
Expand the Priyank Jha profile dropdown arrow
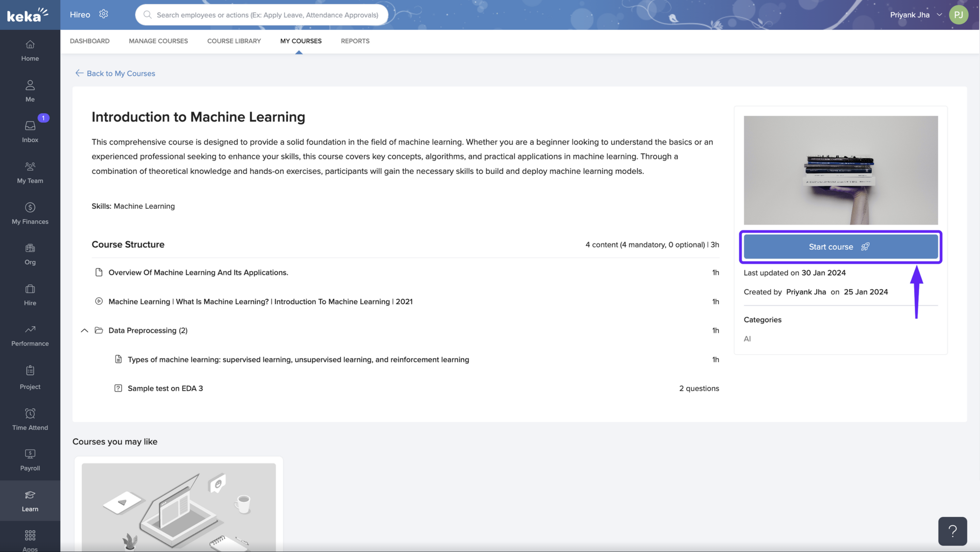coord(939,15)
